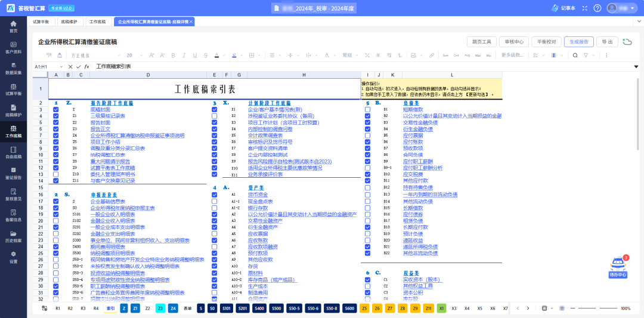
Task: Go to 设置 in the sidebar
Action: point(13,256)
